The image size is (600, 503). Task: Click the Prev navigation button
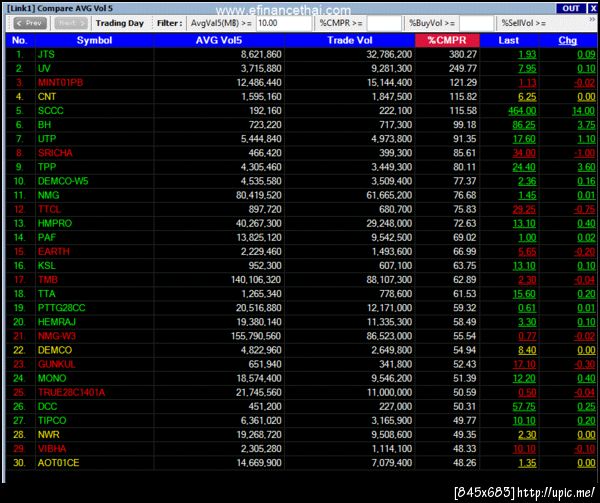30,23
